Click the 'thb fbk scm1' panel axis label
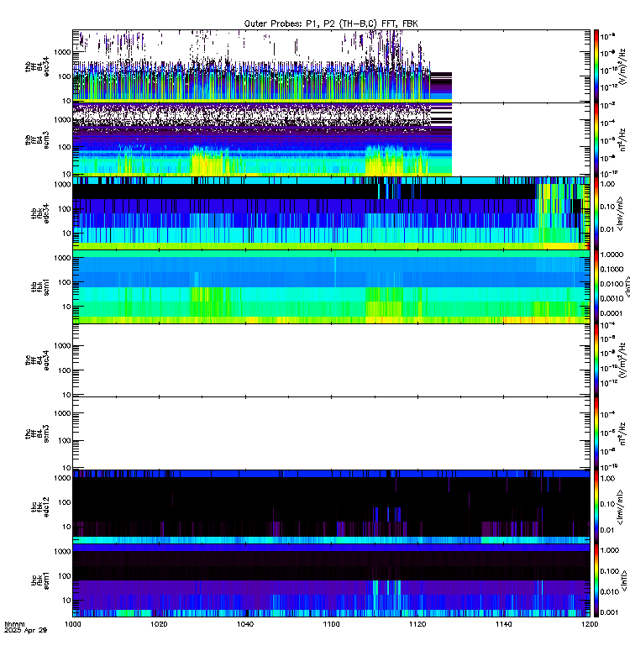The image size is (630, 672). pos(40,287)
